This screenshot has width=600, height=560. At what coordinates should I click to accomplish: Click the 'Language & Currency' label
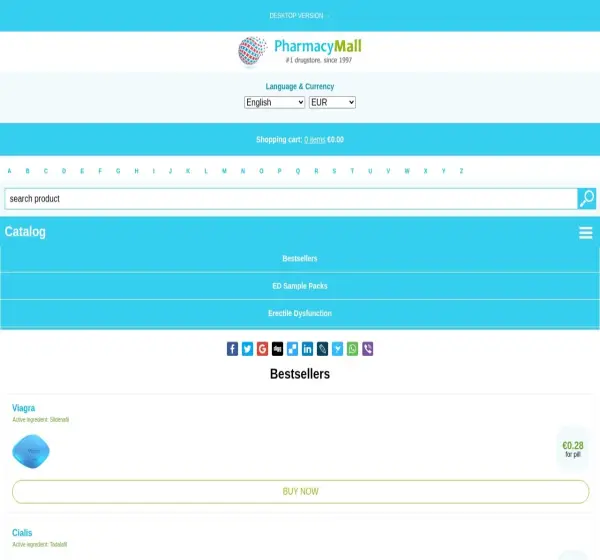[x=300, y=87]
